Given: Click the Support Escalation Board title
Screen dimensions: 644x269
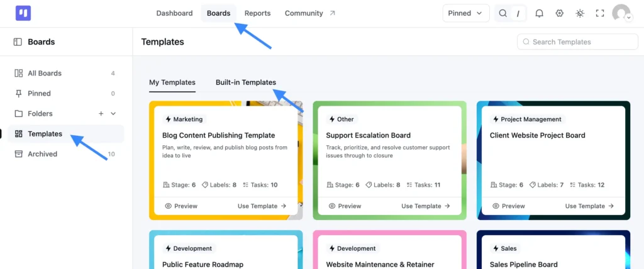Looking at the screenshot, I should [369, 136].
